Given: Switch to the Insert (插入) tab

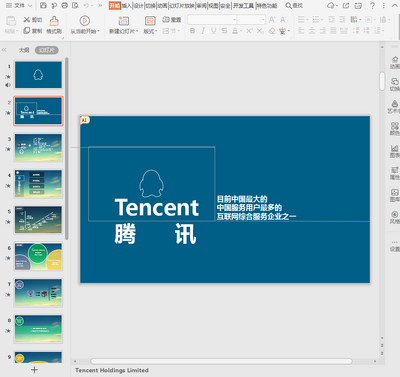Looking at the screenshot, I should tap(127, 6).
